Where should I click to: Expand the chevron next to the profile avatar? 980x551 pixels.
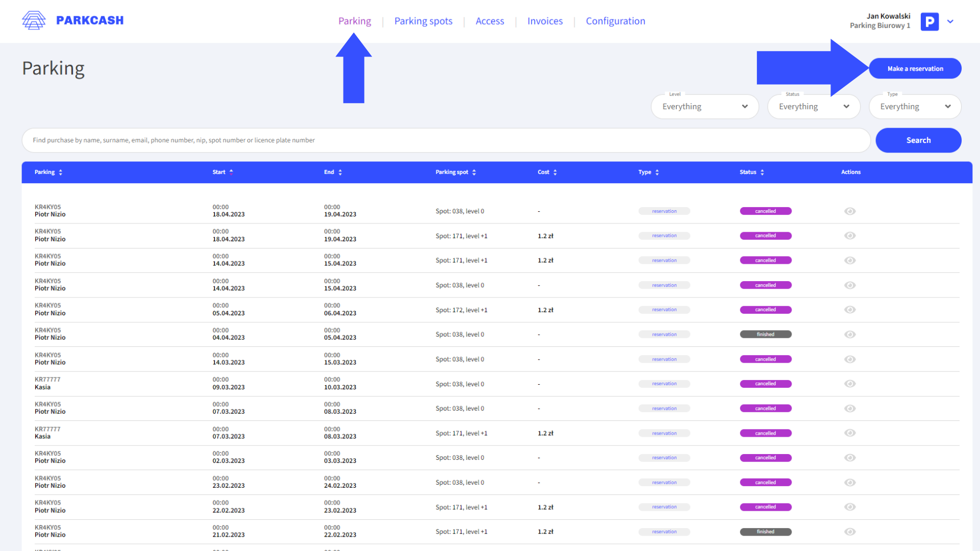[x=950, y=21]
